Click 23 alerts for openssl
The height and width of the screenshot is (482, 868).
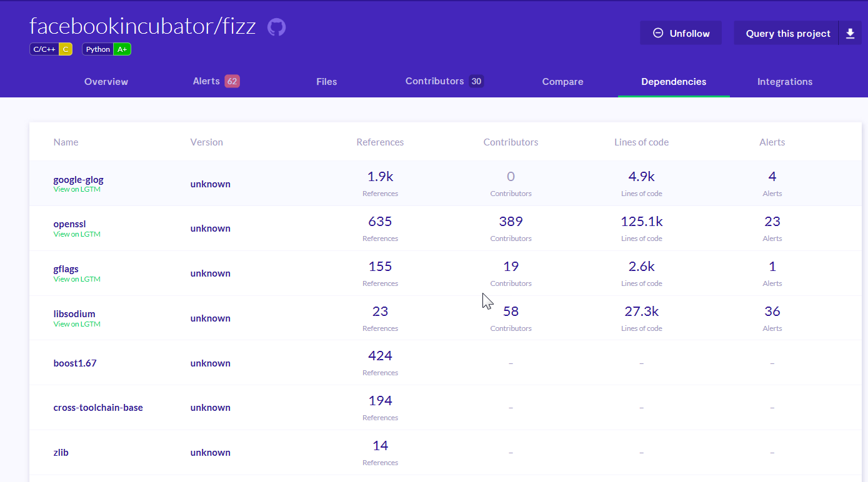(772, 222)
